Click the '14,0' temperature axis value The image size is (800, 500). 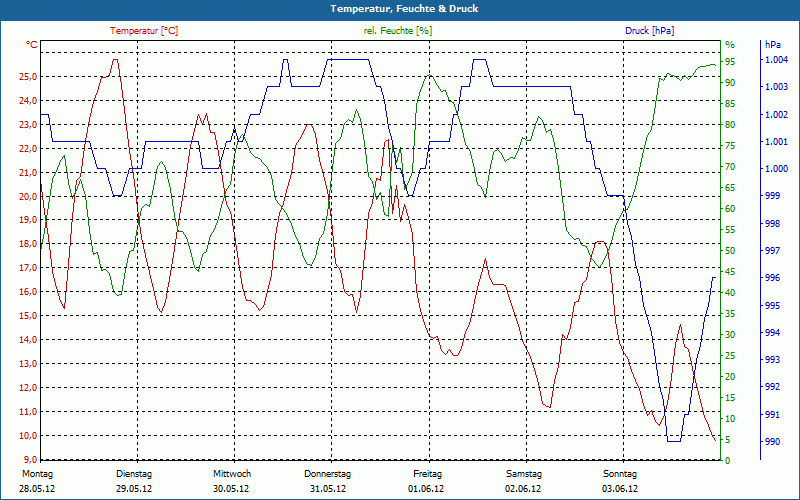pos(28,340)
